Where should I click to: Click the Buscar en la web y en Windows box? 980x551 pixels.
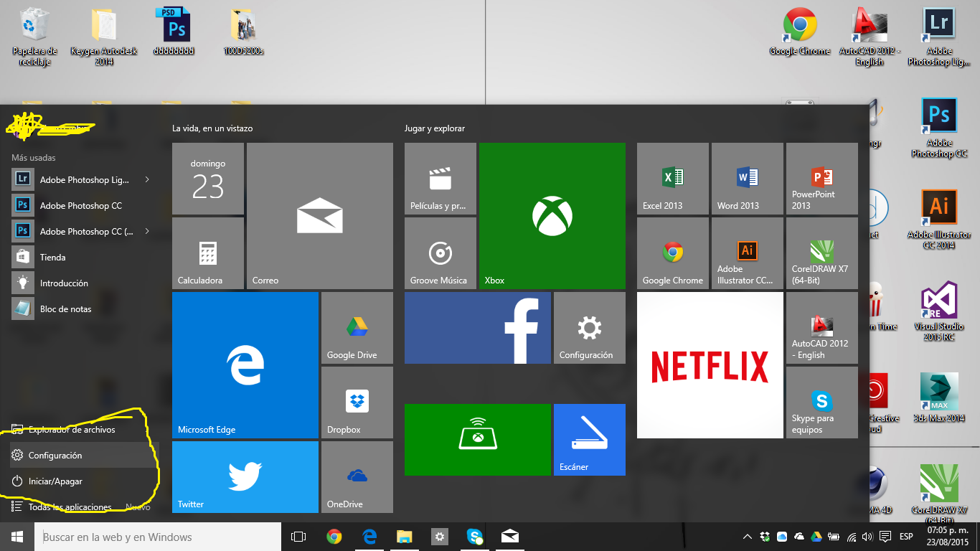[x=158, y=537]
